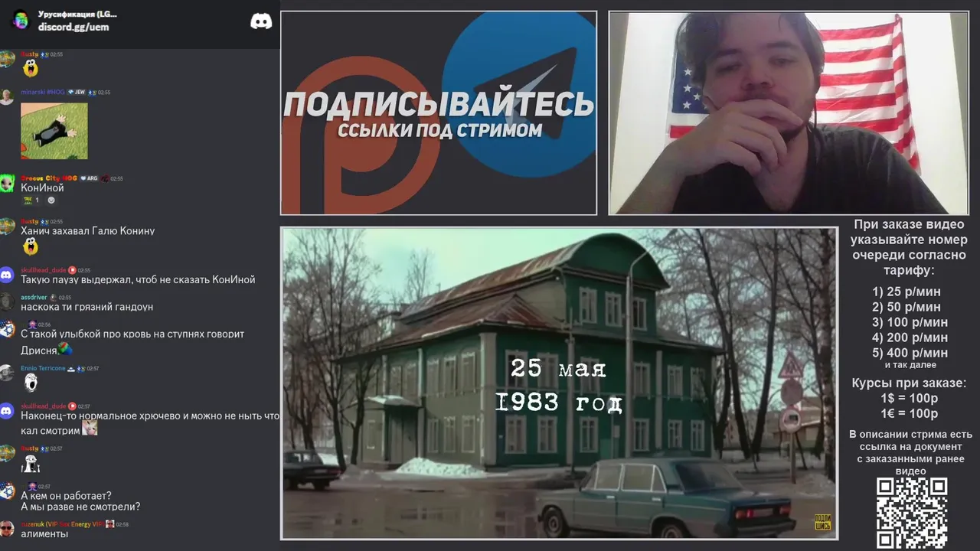Click message "Ханич захавал Галю Конину"
980x551 pixels.
(87, 231)
